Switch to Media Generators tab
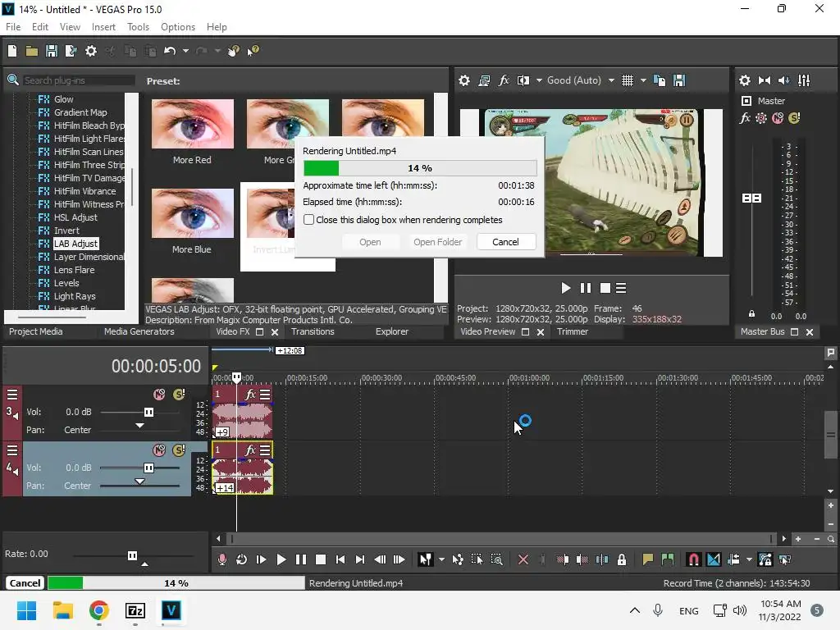The width and height of the screenshot is (840, 630). 139,331
